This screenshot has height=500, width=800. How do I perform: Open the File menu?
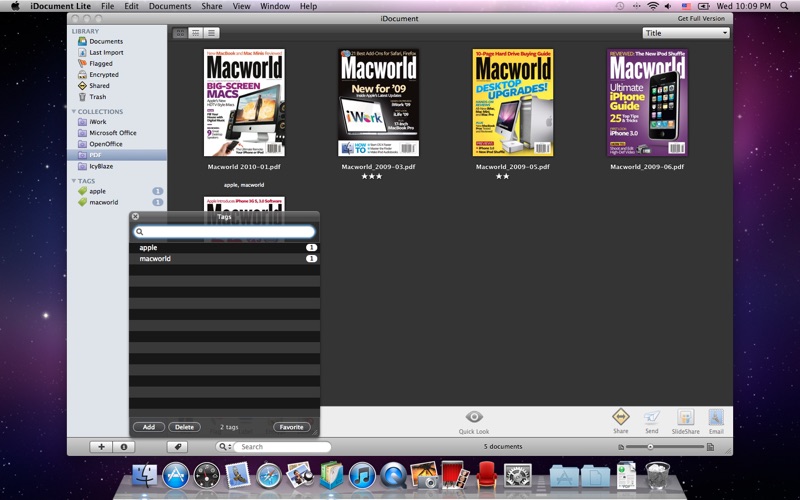pyautogui.click(x=108, y=6)
